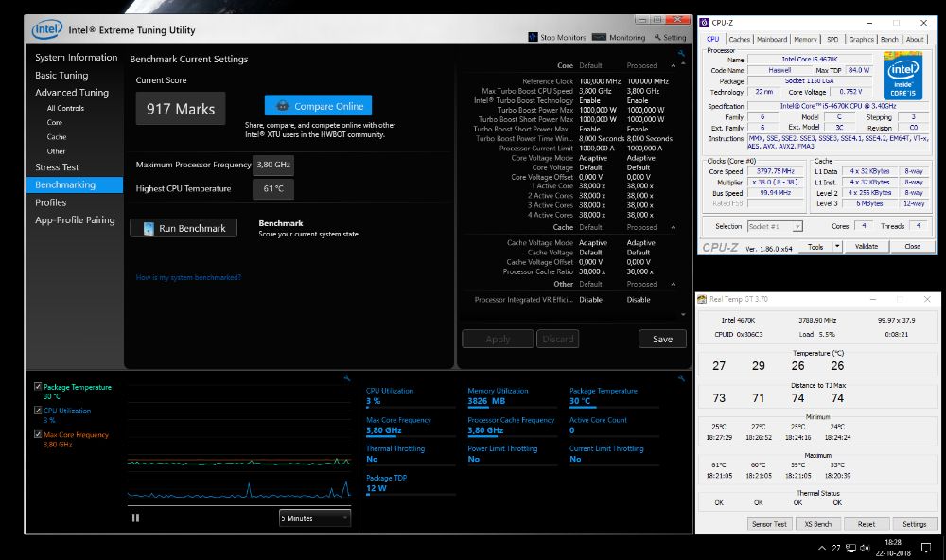Open CPU-Z Socket #1 selection dropdown
The image size is (946, 560).
[775, 226]
